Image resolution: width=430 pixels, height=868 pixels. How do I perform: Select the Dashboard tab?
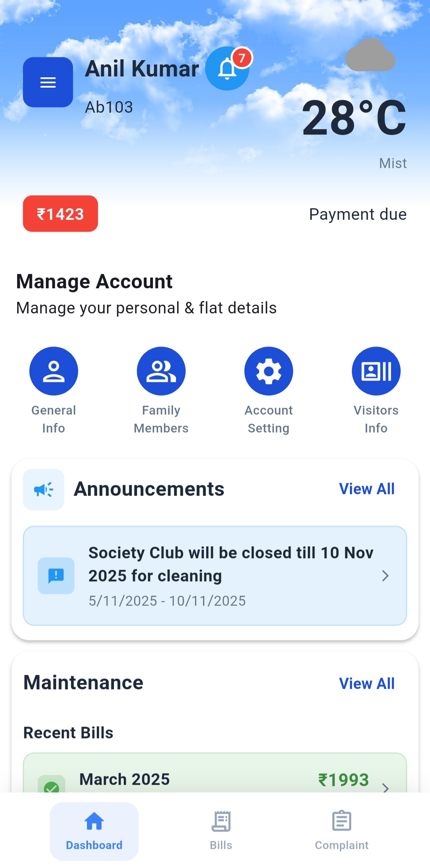94,831
